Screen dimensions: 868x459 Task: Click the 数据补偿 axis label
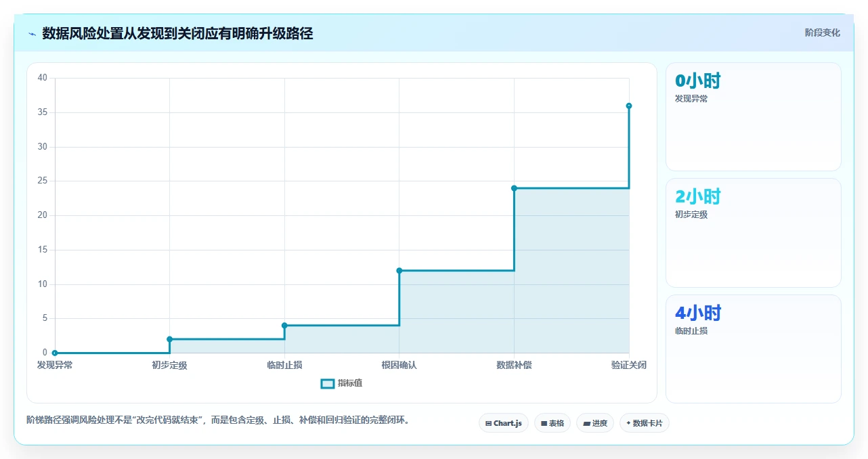click(514, 366)
